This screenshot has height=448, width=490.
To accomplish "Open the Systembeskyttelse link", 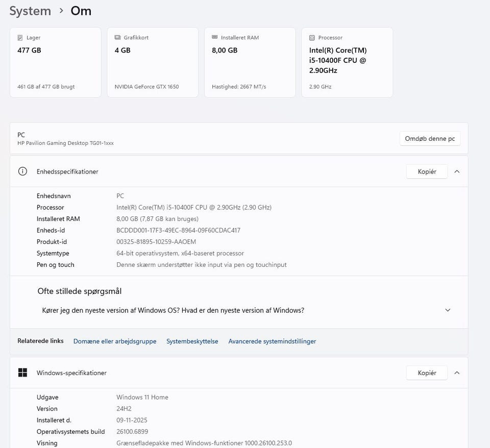I will [192, 341].
